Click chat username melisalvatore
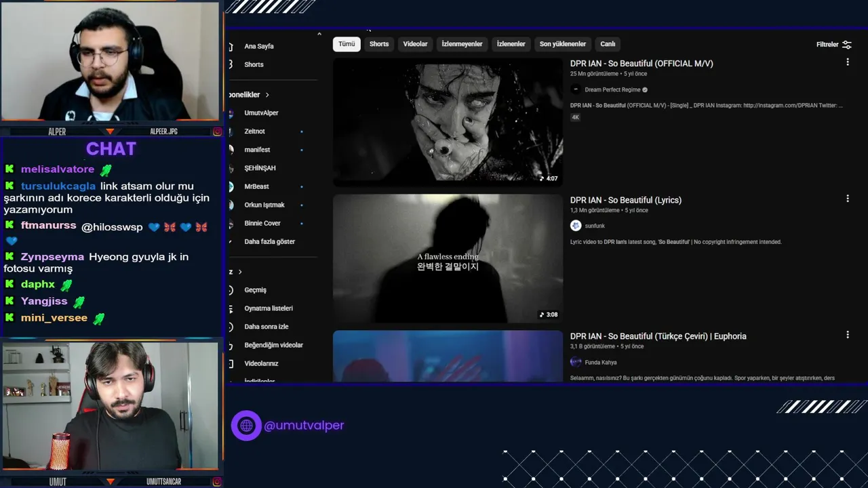 (x=58, y=169)
